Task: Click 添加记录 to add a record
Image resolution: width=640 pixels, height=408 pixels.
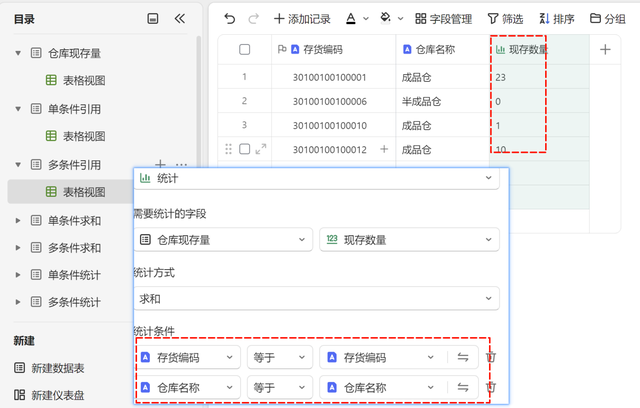Action: [302, 19]
